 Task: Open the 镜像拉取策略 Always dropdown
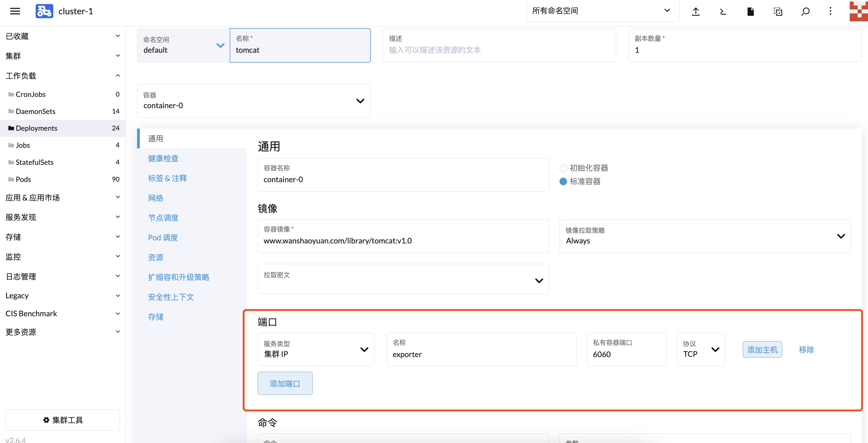tap(841, 236)
